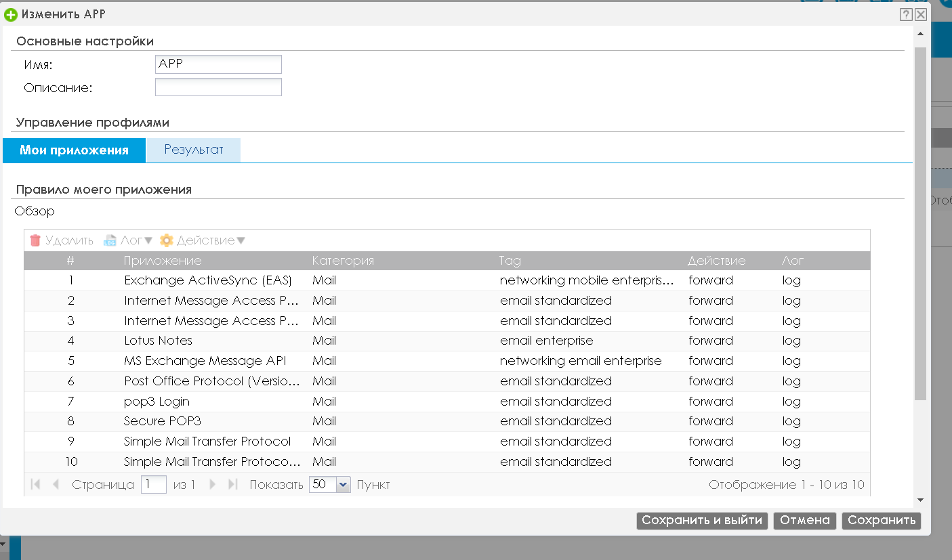952x560 pixels.
Task: Sort by the Приложение column header
Action: 163,261
